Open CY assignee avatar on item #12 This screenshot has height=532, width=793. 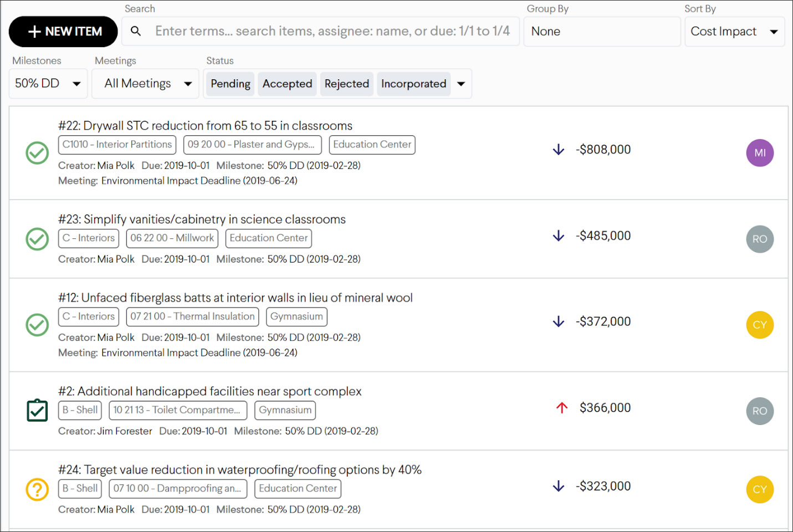tap(760, 325)
